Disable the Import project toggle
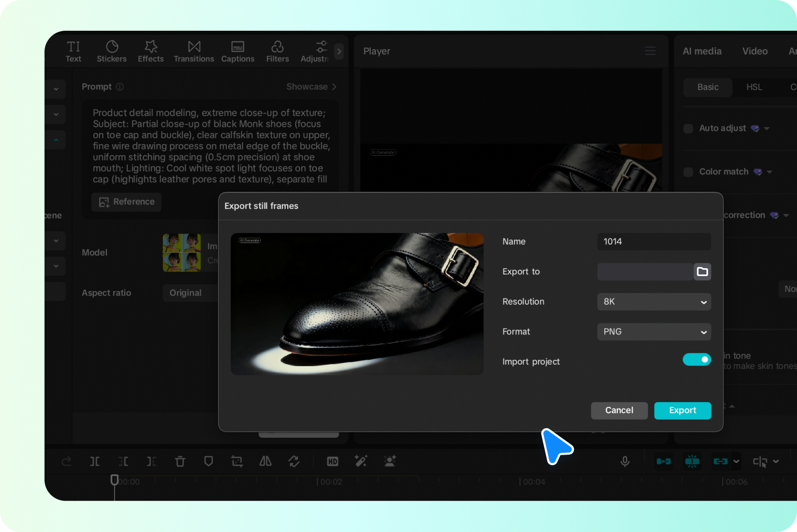The height and width of the screenshot is (532, 797). [697, 359]
